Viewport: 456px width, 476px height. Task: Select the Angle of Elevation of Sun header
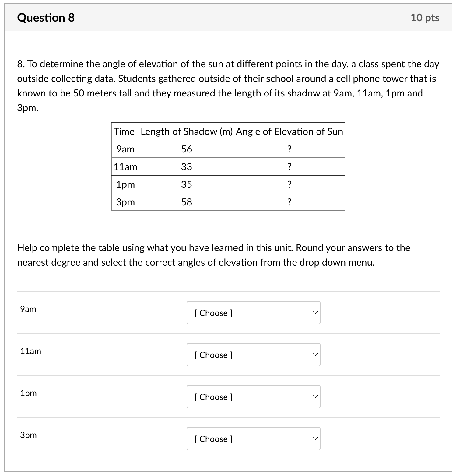pos(289,131)
